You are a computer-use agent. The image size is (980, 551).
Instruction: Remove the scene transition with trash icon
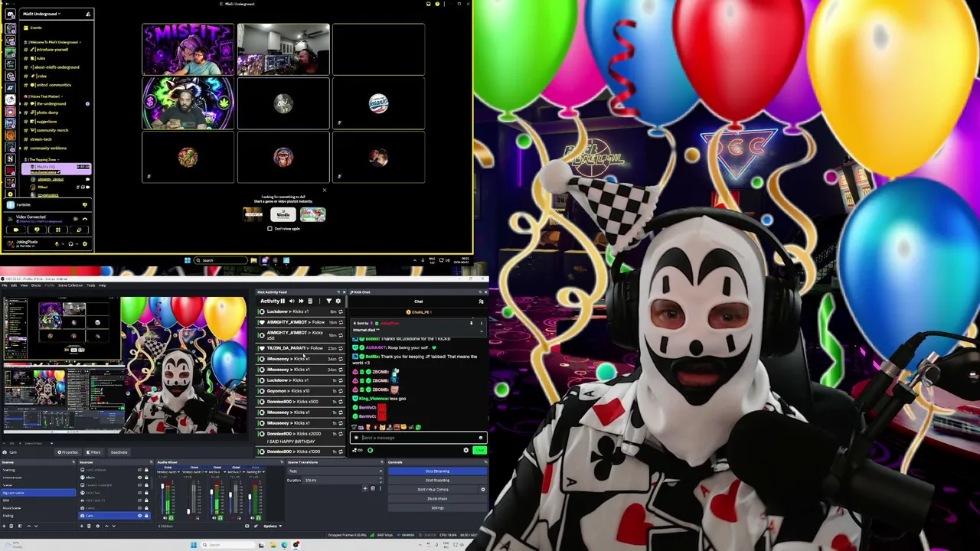point(373,488)
